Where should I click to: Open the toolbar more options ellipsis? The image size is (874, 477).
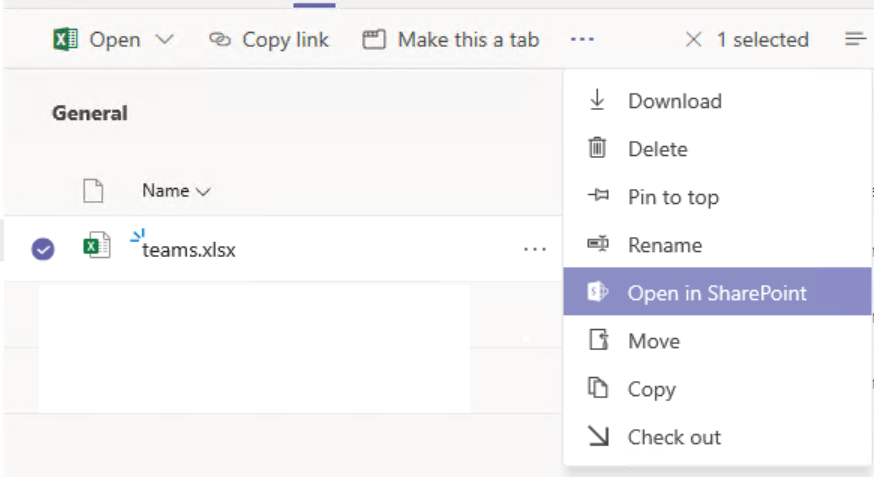click(582, 40)
